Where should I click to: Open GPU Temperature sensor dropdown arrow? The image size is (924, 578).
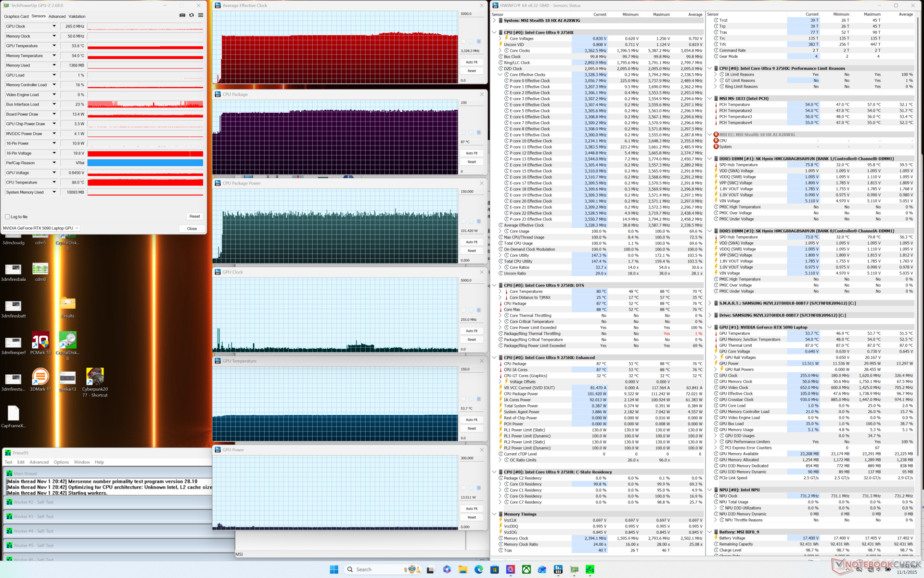[54, 46]
